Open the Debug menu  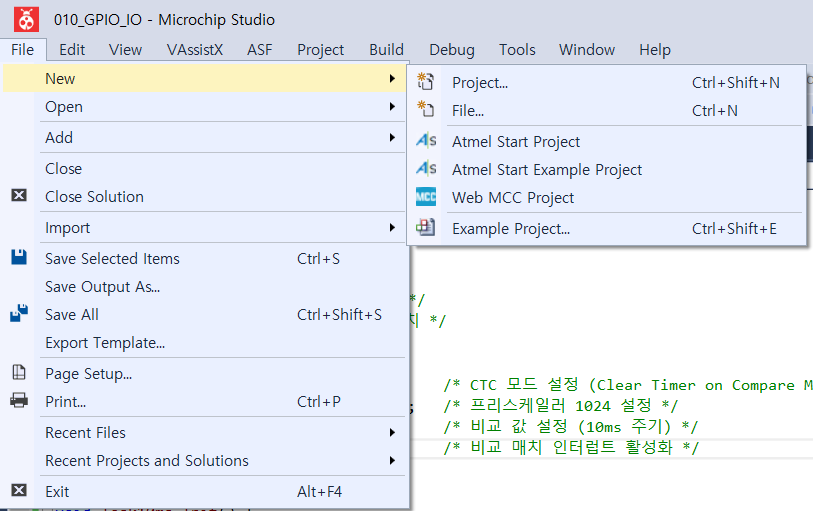coord(452,50)
